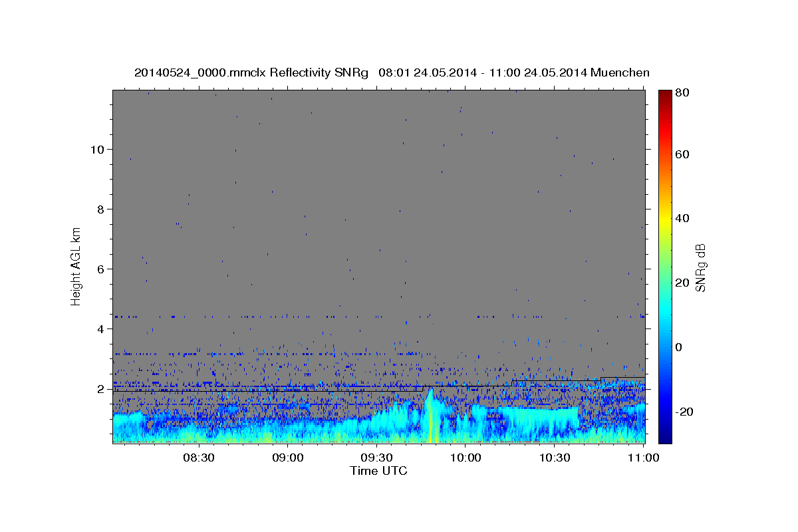Screen dimensions: 798x532
Task: Click the colorbar tick label 80
Action: [x=682, y=93]
